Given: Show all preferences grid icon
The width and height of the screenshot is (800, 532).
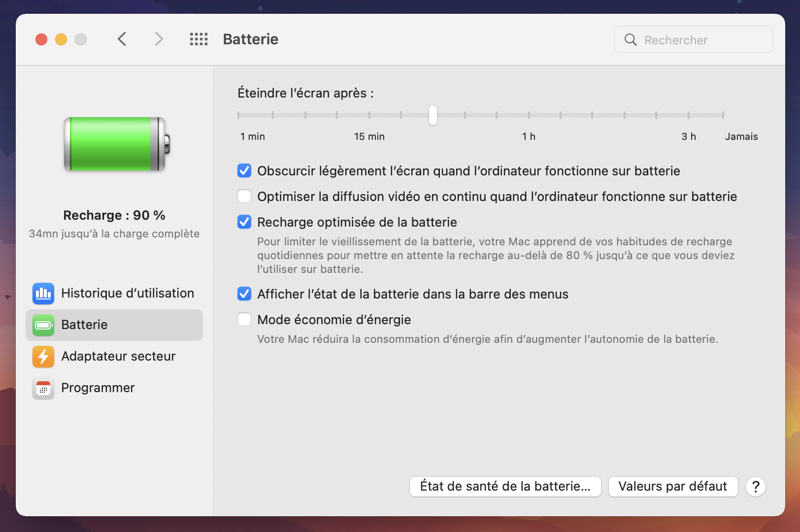Looking at the screenshot, I should [x=199, y=39].
